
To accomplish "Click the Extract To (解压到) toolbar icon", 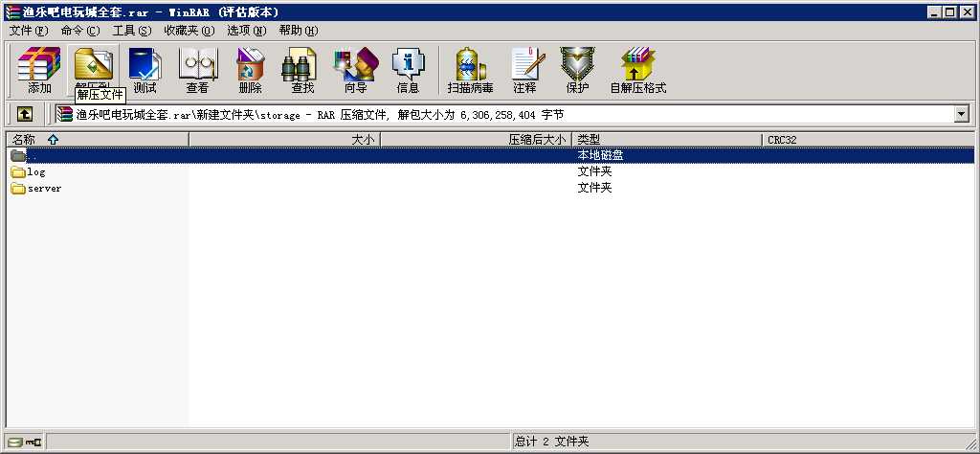I will pos(93,64).
